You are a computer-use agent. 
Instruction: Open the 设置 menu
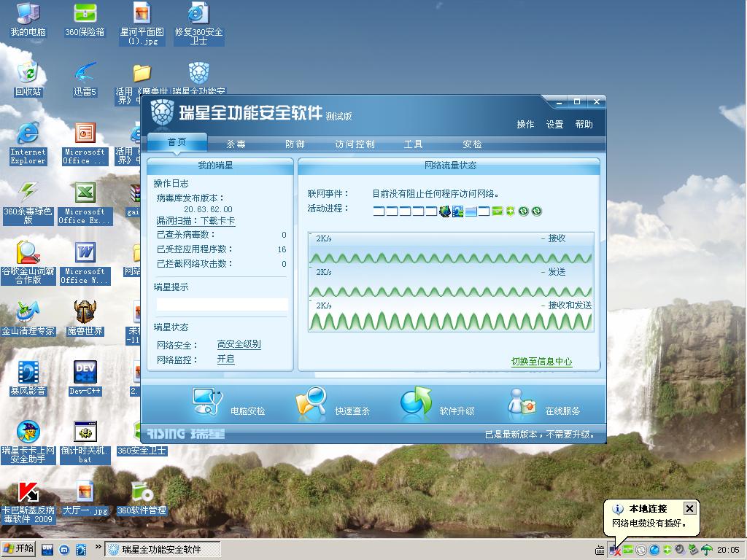click(554, 124)
